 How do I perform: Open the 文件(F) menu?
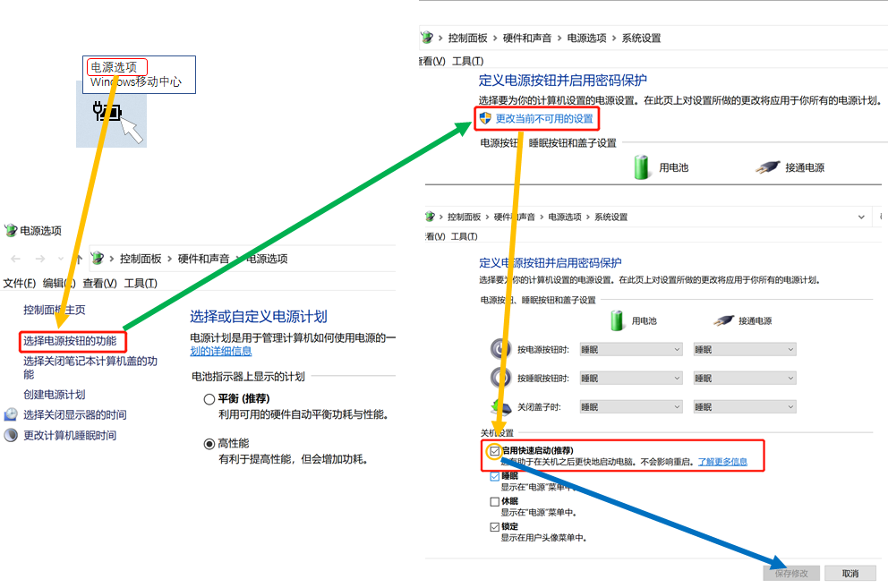(20, 283)
